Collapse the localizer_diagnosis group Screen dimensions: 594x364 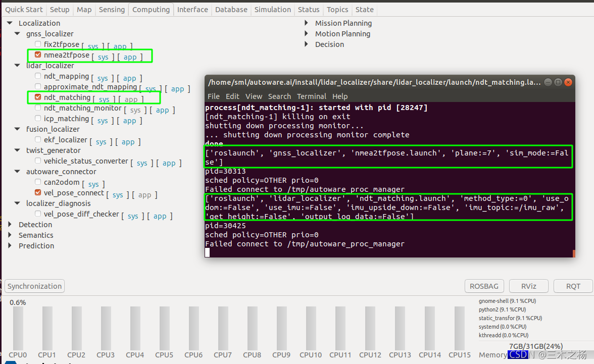[17, 203]
